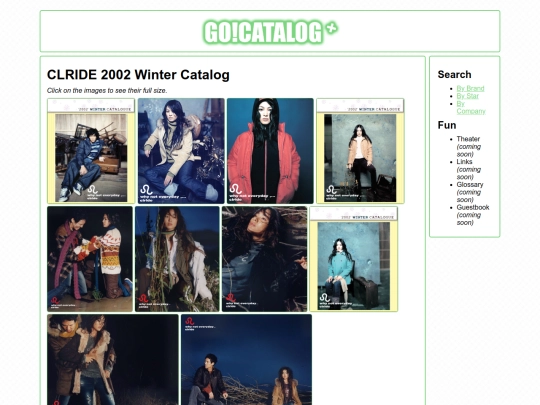Click the GO!CATALOG logo banner
The width and height of the screenshot is (540, 405).
[x=270, y=32]
